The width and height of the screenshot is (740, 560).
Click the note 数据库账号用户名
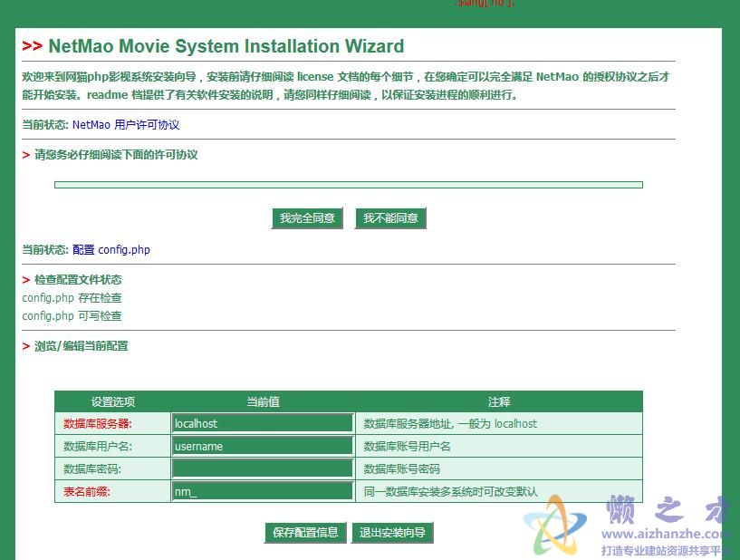[407, 446]
